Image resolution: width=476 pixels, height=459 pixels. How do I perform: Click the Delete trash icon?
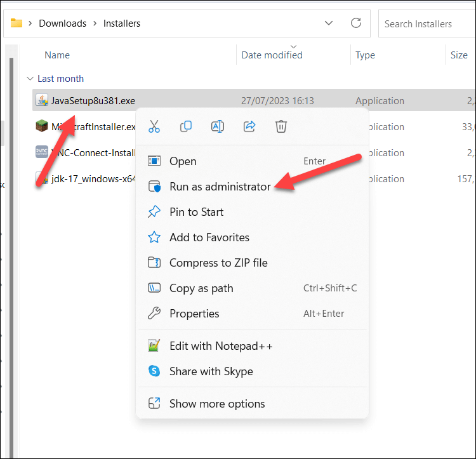(281, 126)
